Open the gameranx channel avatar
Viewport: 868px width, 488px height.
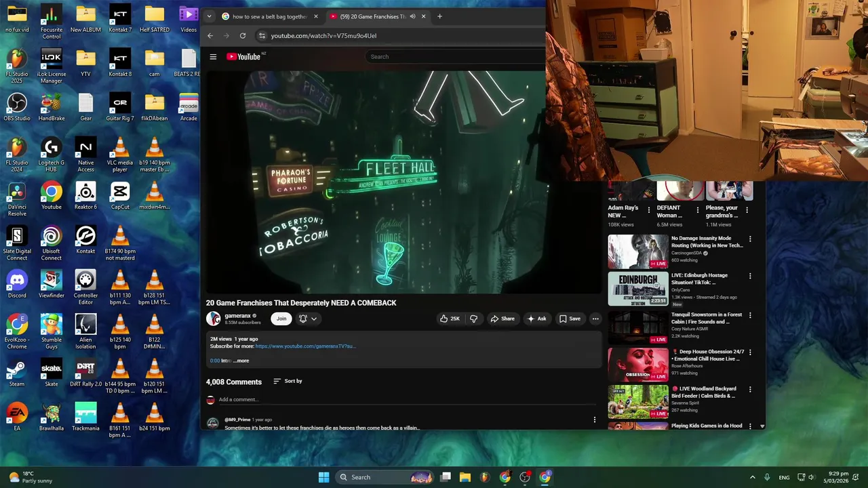pos(214,319)
